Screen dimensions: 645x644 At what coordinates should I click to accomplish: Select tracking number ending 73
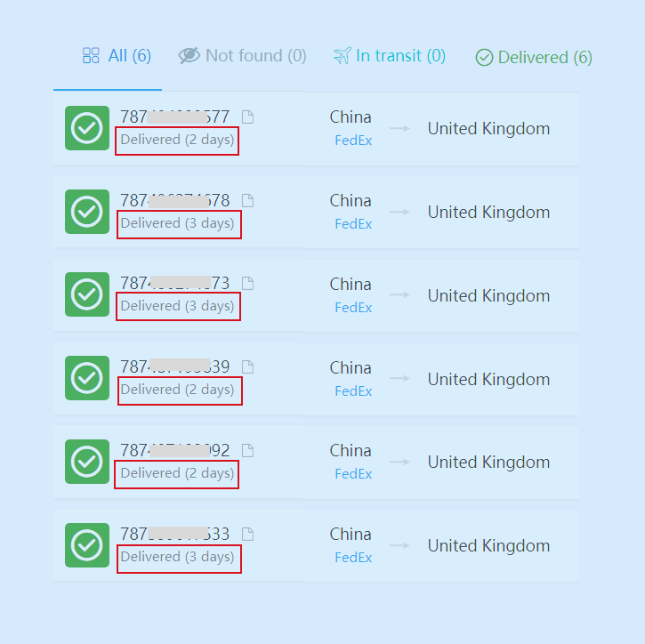[175, 284]
